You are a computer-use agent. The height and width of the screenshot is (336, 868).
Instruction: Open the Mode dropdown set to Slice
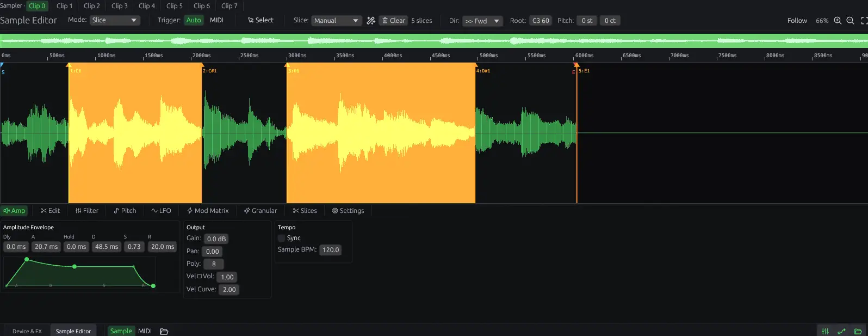coord(115,20)
